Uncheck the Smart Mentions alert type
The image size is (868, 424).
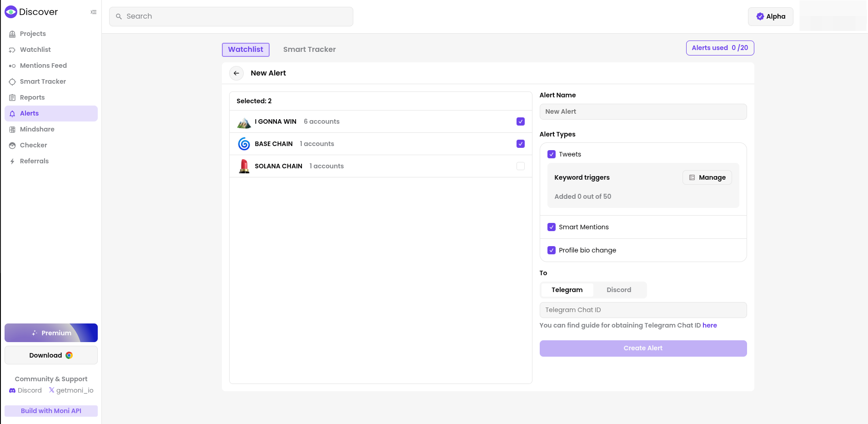552,227
